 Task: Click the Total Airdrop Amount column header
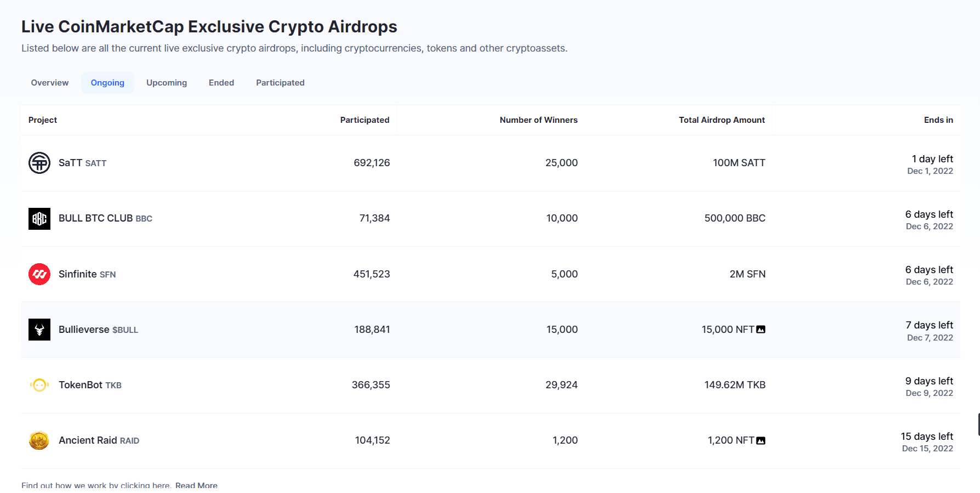tap(722, 120)
